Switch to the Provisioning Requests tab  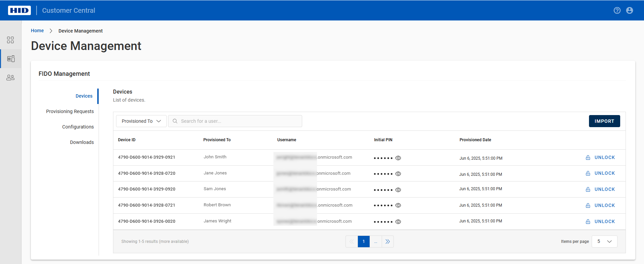[x=70, y=111]
